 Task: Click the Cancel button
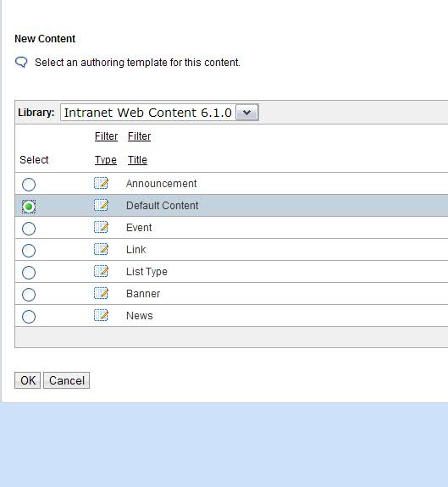(66, 380)
